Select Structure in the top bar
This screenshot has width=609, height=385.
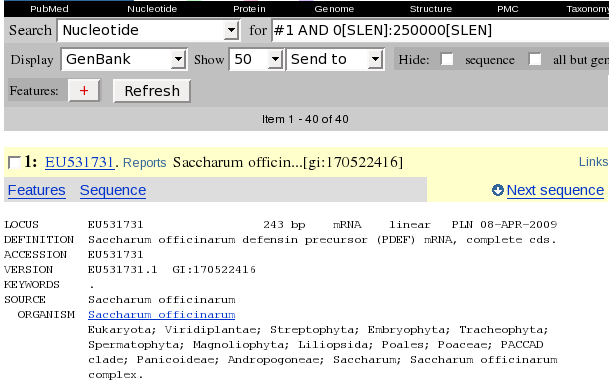(431, 9)
